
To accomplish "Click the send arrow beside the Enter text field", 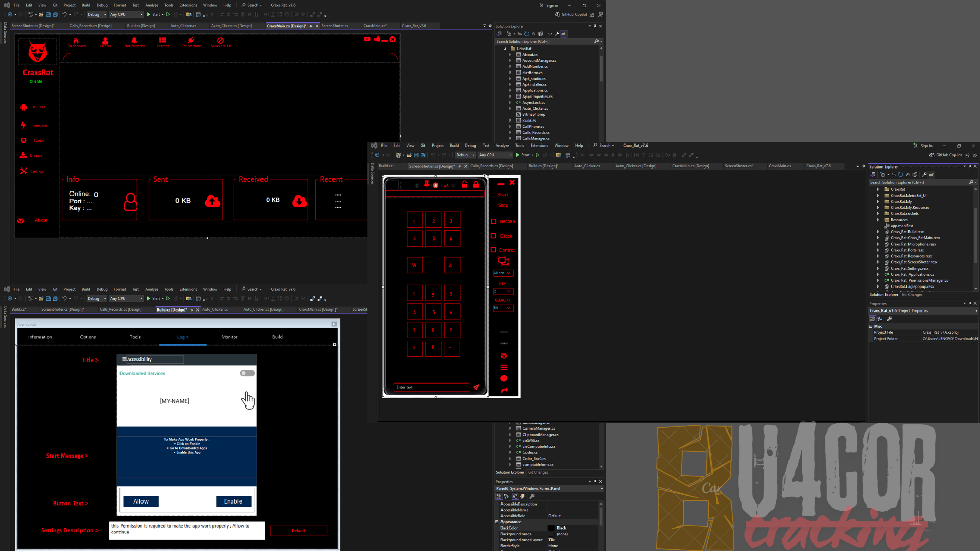I will pyautogui.click(x=476, y=387).
